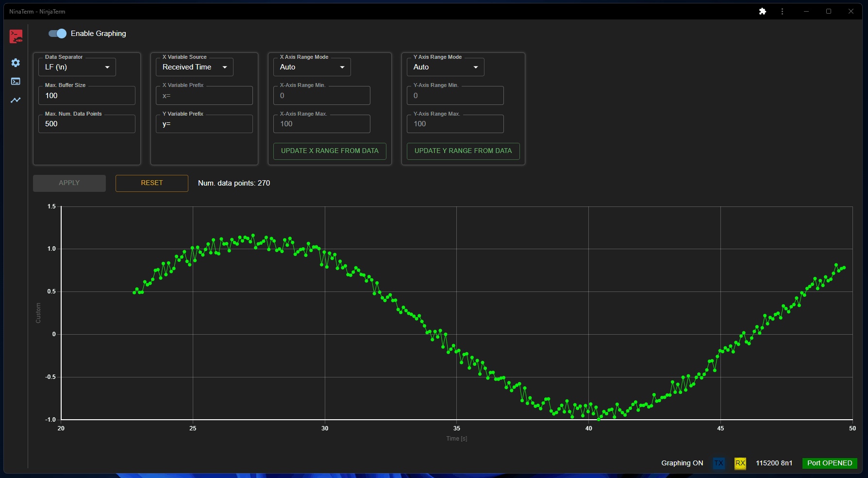Focus the Y Variable Prefix field
The image size is (868, 478).
pyautogui.click(x=204, y=124)
